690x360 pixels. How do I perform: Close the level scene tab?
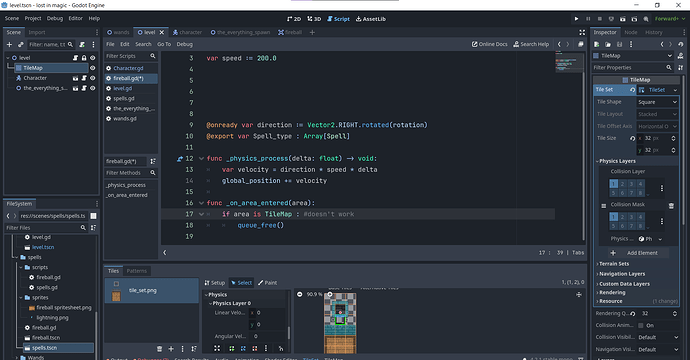tap(161, 32)
